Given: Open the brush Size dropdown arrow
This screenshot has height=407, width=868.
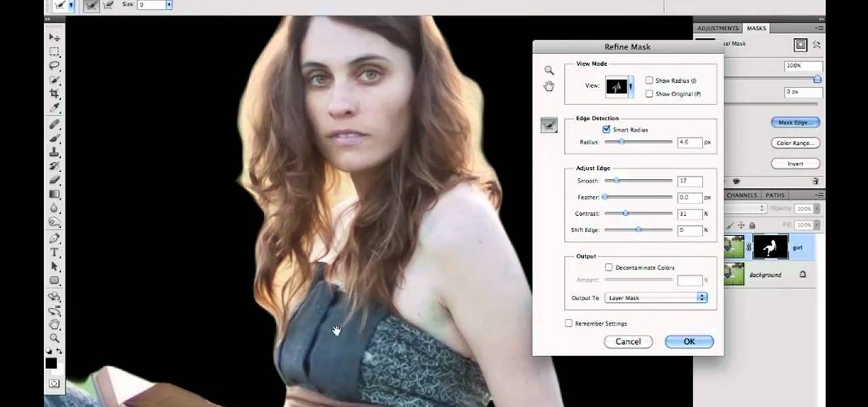Looking at the screenshot, I should [169, 5].
